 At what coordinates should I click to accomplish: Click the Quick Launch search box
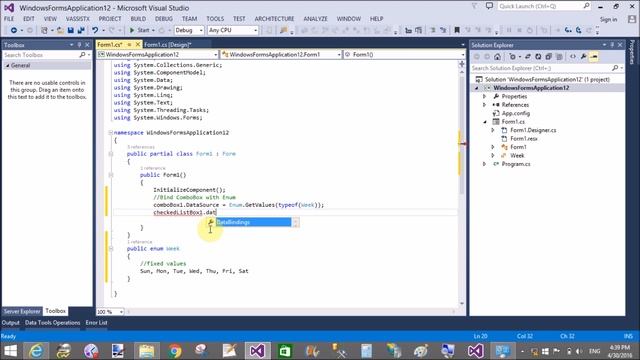click(544, 6)
